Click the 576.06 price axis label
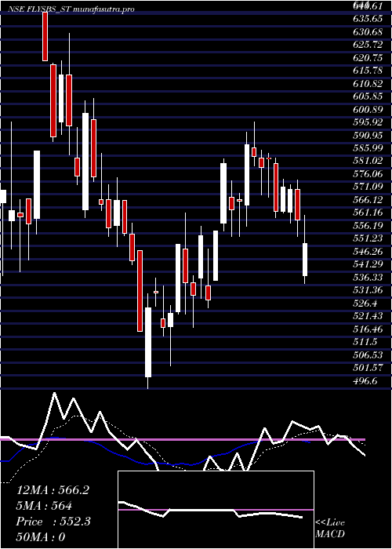Image resolution: width=392 pixels, height=549 pixels. 368,173
